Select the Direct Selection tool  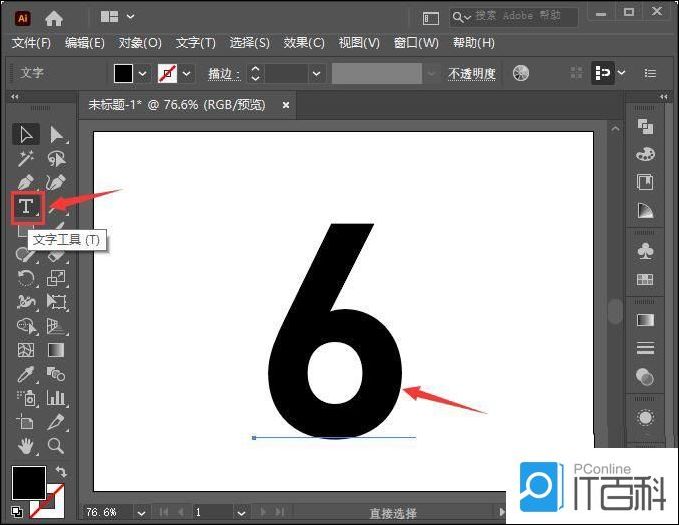coord(56,135)
